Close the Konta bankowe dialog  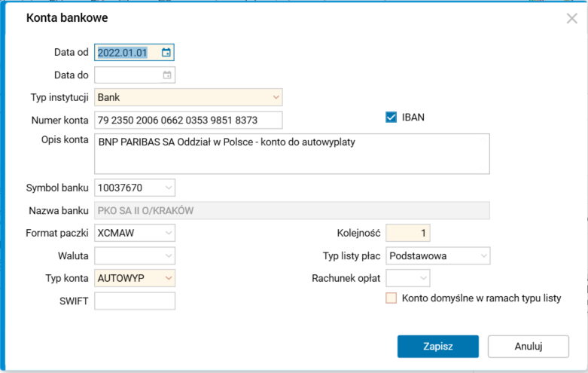[572, 18]
